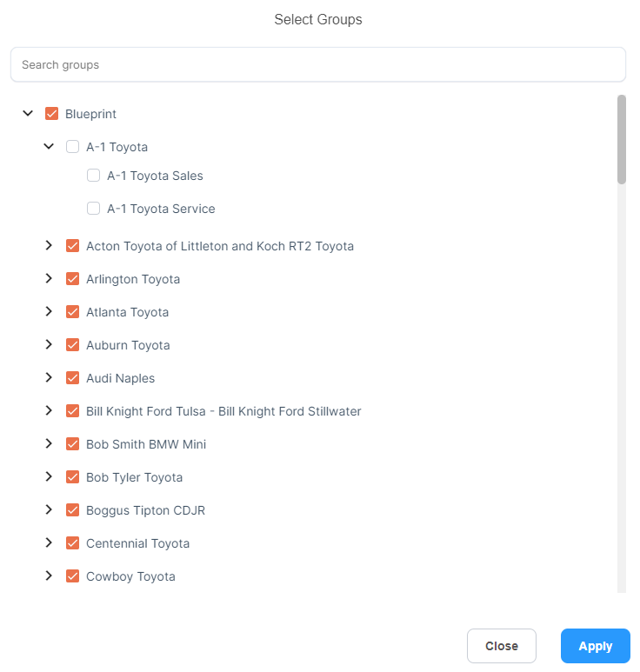Viewport: 640px width, 672px height.
Task: Click the Close button
Action: coord(502,646)
